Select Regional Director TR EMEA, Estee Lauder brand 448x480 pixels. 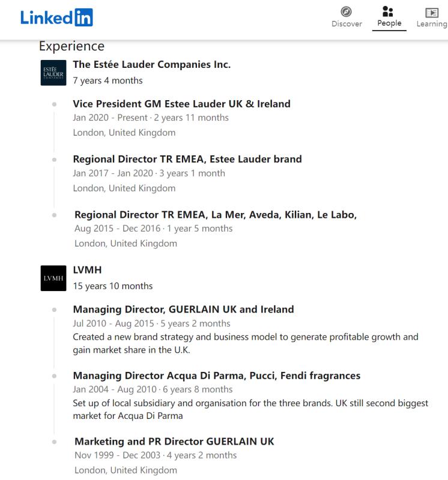click(187, 159)
